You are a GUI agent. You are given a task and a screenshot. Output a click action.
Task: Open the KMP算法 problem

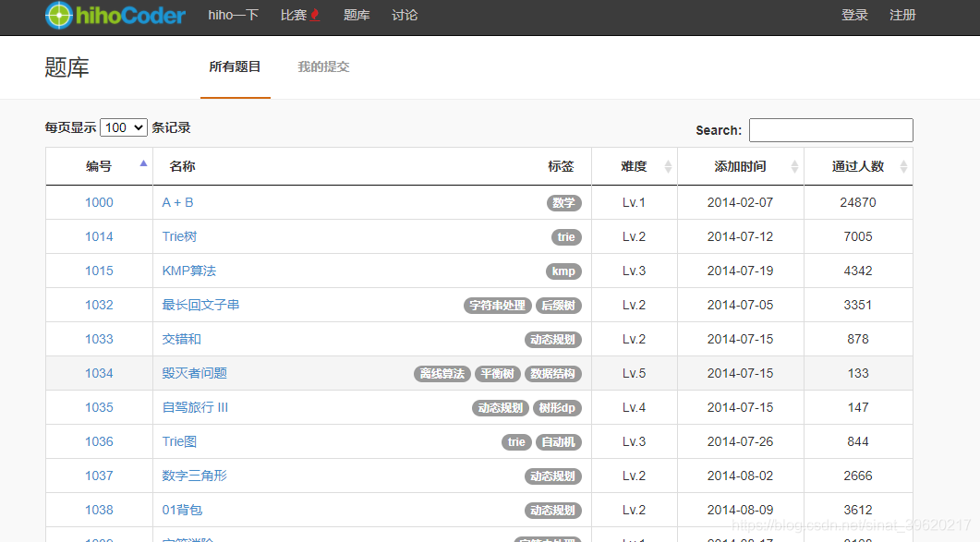(x=188, y=271)
